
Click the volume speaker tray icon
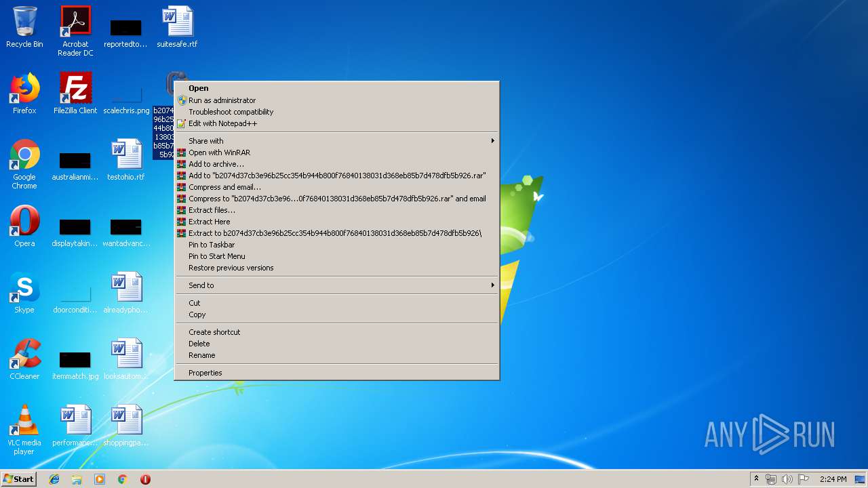787,479
